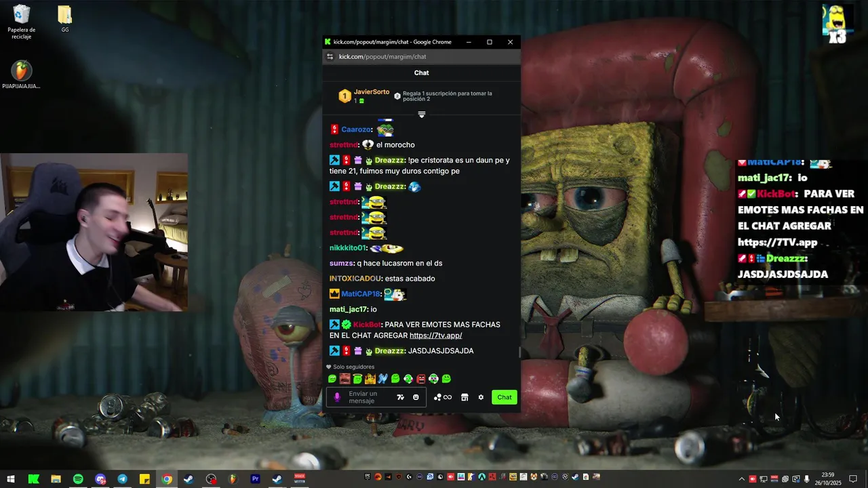The width and height of the screenshot is (868, 488).
Task: Click the kick.com/popout/margiim/chat address bar
Action: (x=382, y=57)
